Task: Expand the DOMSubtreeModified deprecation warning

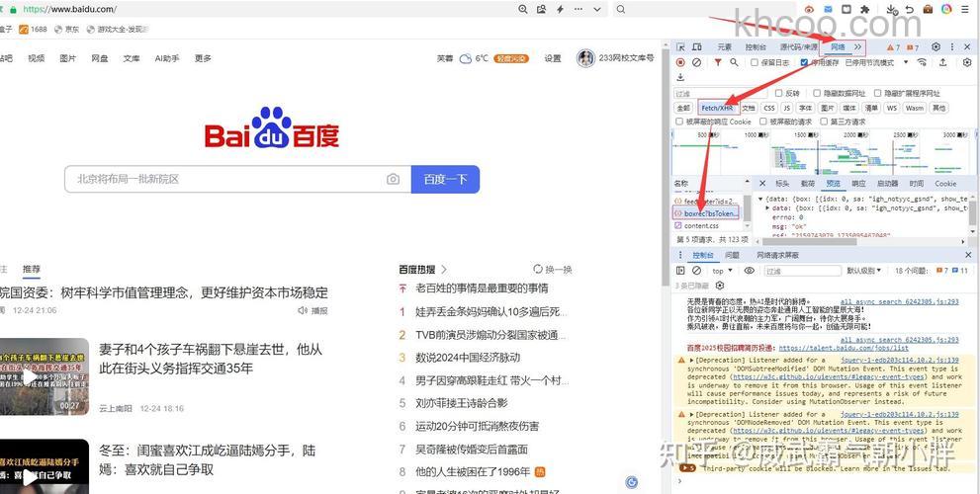Action: click(692, 361)
